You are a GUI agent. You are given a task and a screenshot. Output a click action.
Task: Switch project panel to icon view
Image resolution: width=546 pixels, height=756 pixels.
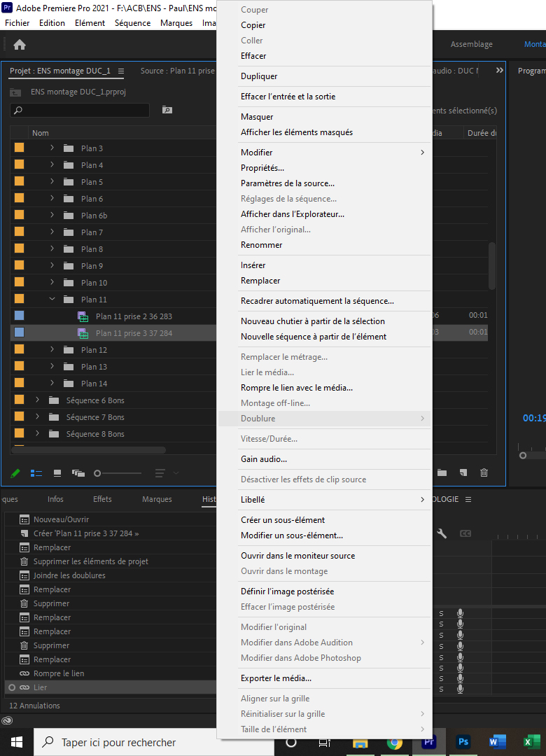pos(57,473)
